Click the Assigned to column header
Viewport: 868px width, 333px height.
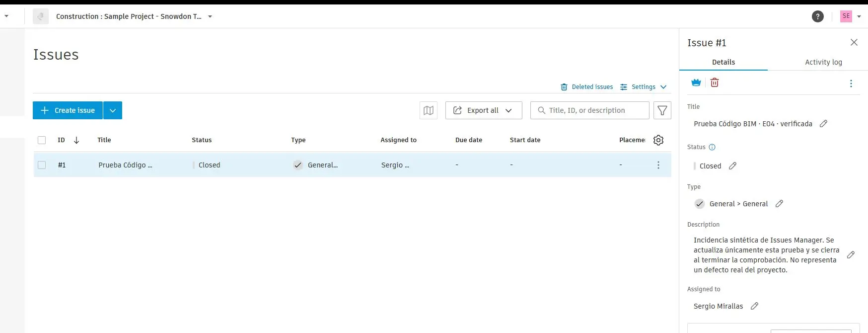click(x=398, y=140)
